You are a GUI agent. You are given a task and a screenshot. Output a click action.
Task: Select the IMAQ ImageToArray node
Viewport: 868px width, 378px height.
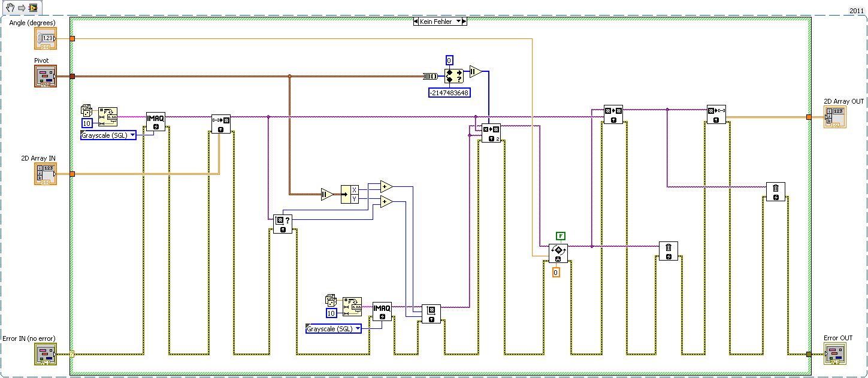(716, 114)
